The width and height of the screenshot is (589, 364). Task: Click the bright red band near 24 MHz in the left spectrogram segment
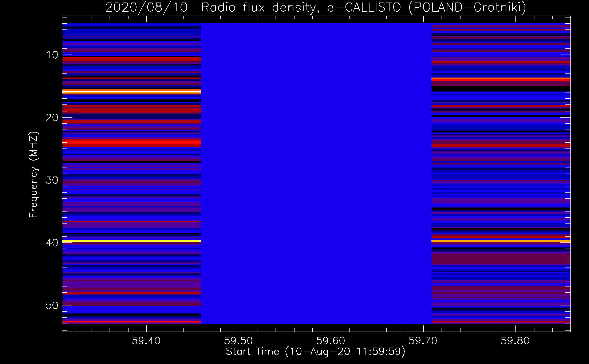click(131, 142)
